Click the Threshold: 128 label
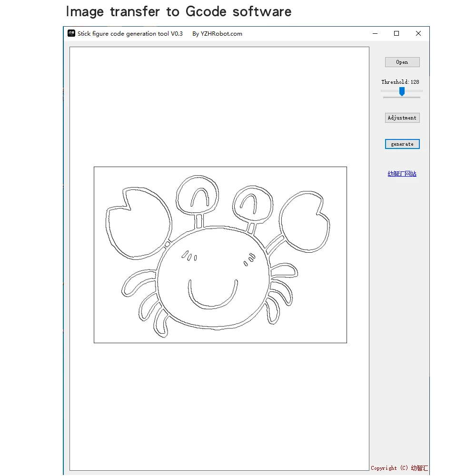This screenshot has height=476, width=476. tap(400, 82)
